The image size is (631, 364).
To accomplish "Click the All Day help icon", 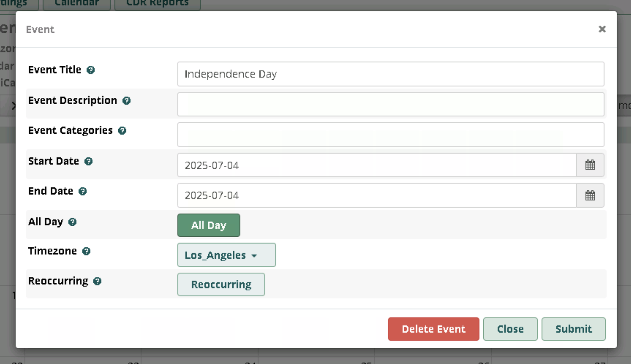I will [73, 222].
